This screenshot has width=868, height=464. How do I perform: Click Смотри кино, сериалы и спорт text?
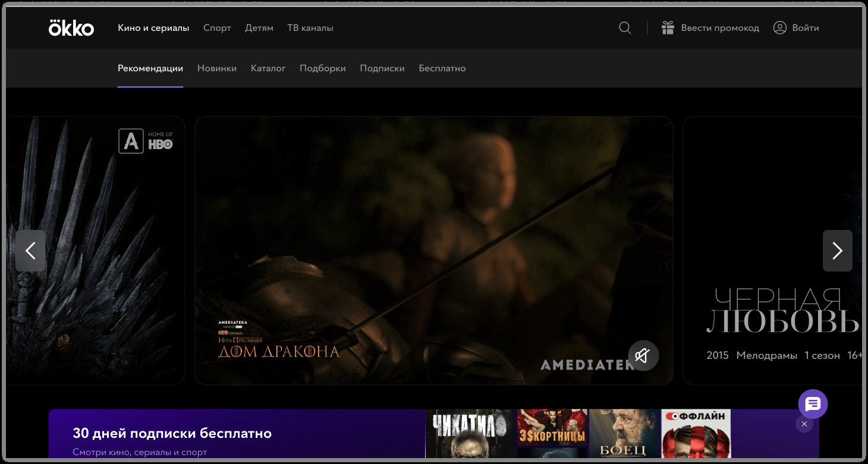[x=140, y=452]
